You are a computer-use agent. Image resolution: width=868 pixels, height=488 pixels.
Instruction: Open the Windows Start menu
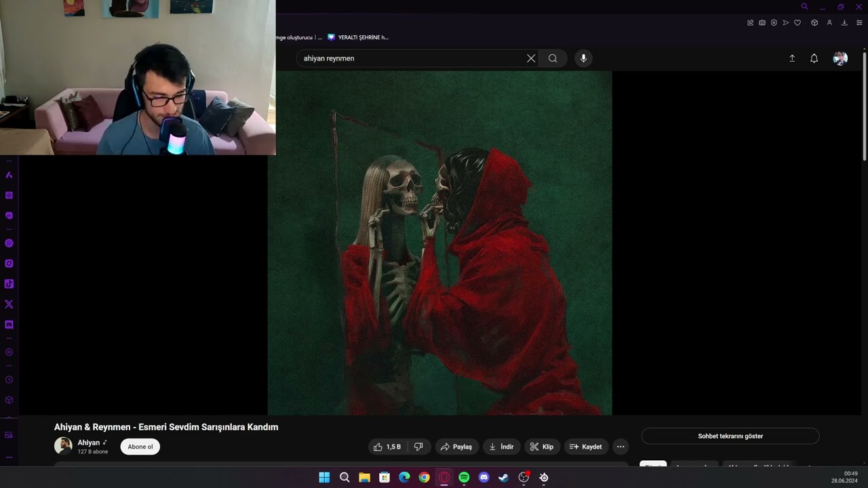[x=324, y=477]
